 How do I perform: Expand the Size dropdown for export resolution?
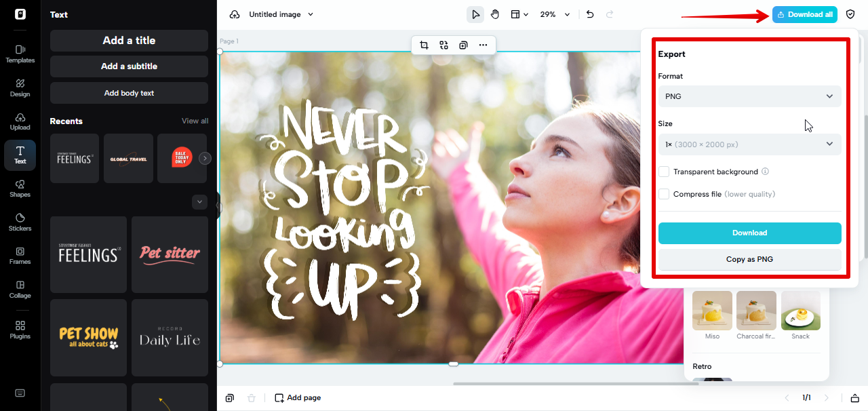tap(749, 144)
